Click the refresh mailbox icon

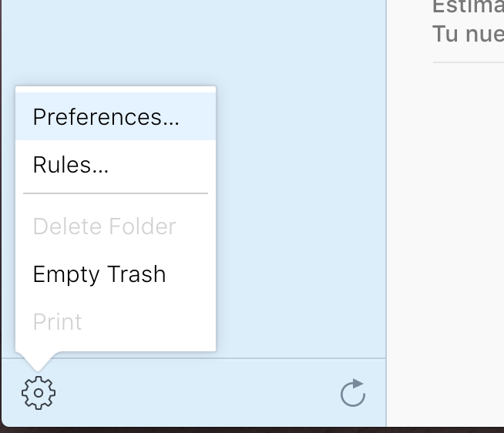tap(353, 393)
